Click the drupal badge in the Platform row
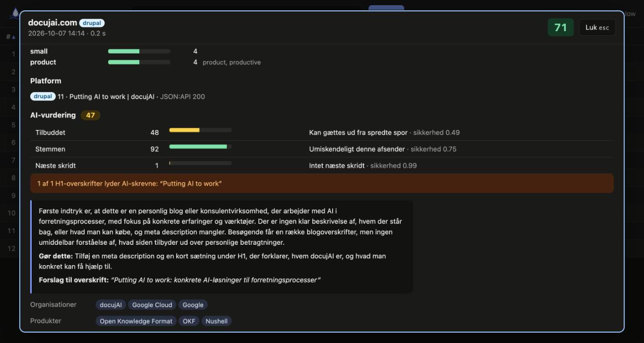The width and height of the screenshot is (644, 343). 43,97
